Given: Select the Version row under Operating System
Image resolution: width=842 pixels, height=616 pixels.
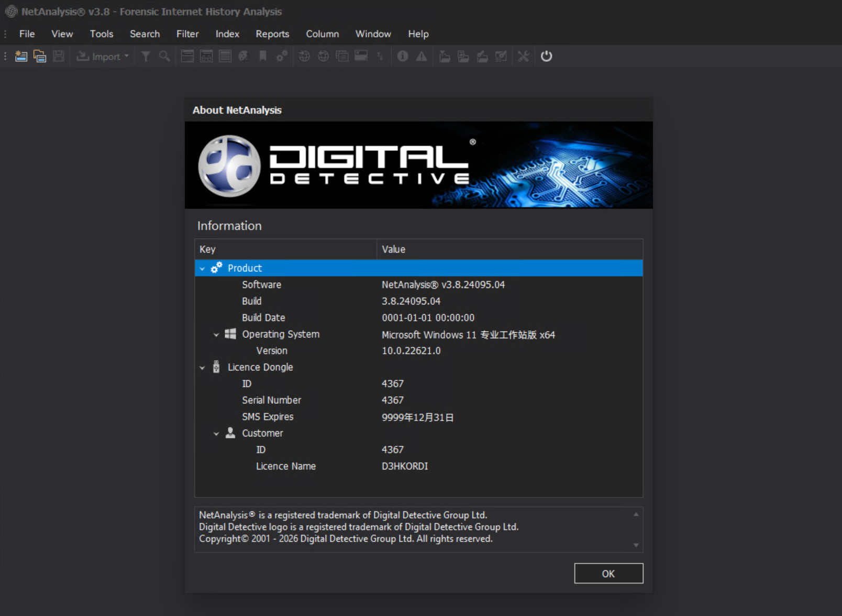Looking at the screenshot, I should [419, 350].
